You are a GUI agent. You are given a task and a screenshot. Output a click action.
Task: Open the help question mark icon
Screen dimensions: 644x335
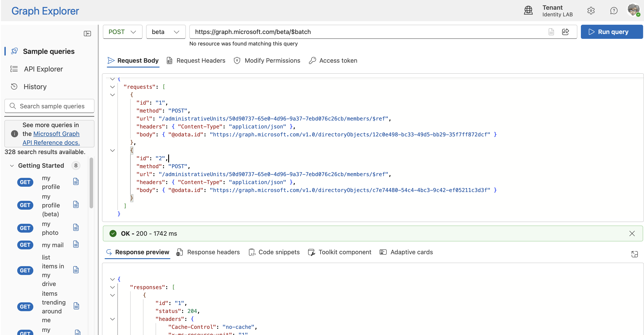[x=614, y=11]
